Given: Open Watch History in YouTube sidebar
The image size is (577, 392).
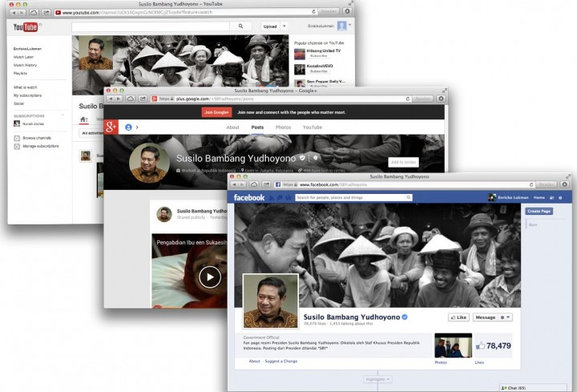Looking at the screenshot, I should [x=25, y=65].
